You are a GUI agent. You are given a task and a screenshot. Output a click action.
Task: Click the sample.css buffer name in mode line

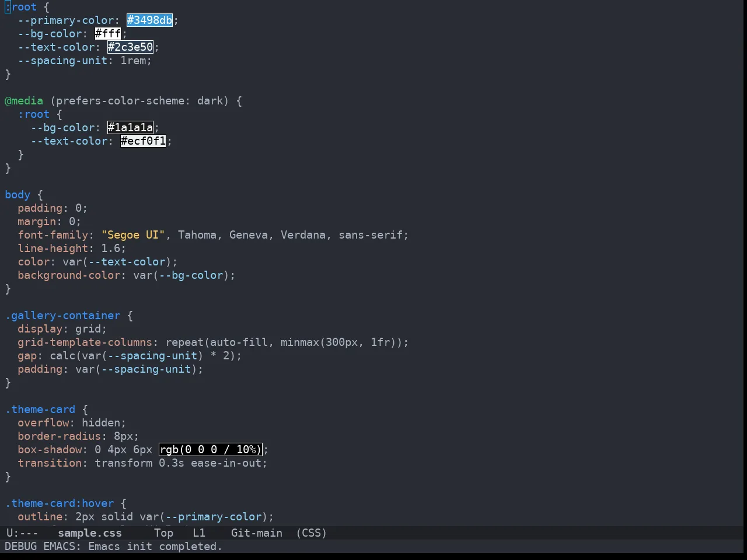click(90, 533)
